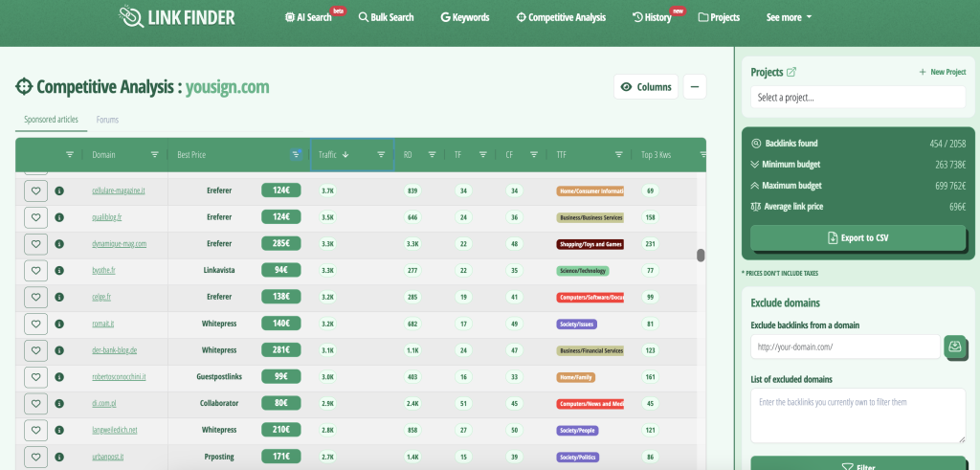The height and width of the screenshot is (470, 980).
Task: Switch to Forums tab
Action: pyautogui.click(x=107, y=120)
